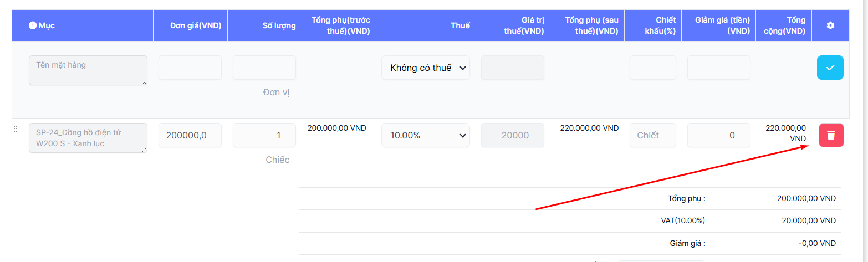
Task: Focus the Chiết discount percent field
Action: [652, 135]
